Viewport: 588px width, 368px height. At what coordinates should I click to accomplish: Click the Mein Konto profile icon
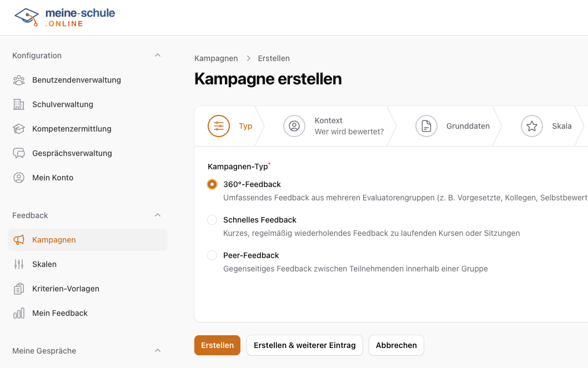click(19, 177)
